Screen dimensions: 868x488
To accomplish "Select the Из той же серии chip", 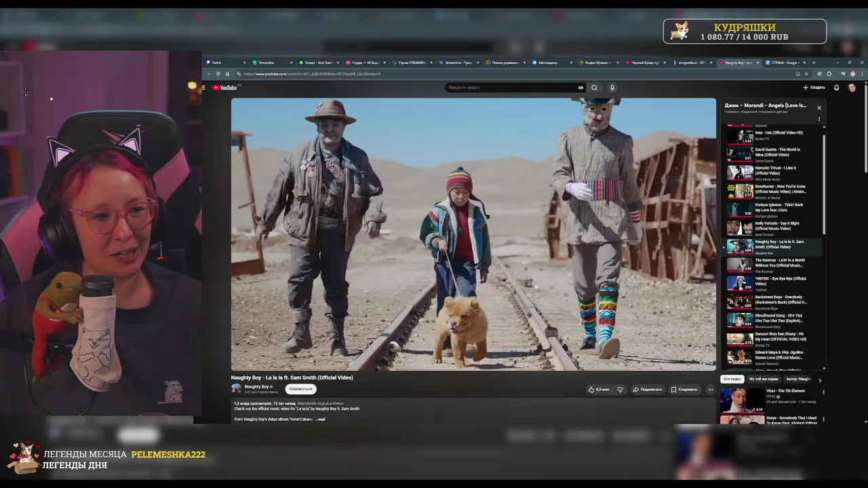I will pyautogui.click(x=764, y=379).
